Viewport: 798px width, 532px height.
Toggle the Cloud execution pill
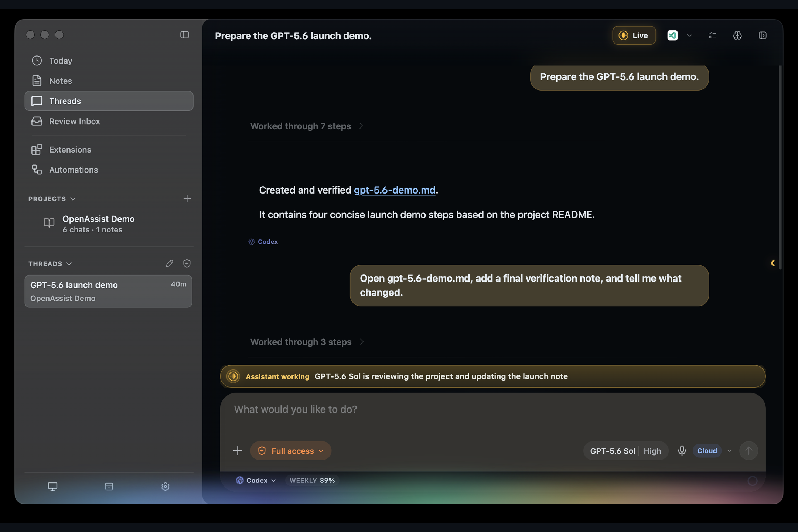(707, 450)
